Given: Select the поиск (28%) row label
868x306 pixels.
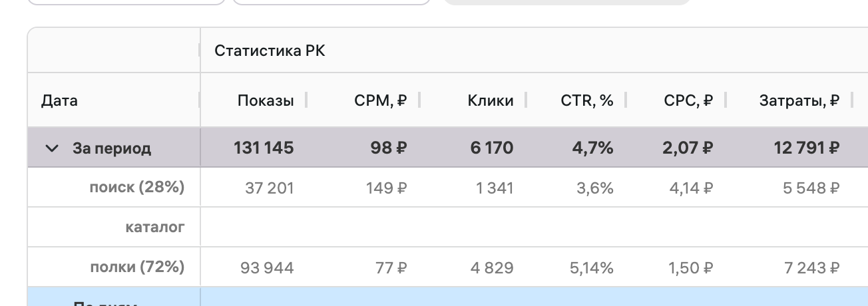Looking at the screenshot, I should 136,188.
